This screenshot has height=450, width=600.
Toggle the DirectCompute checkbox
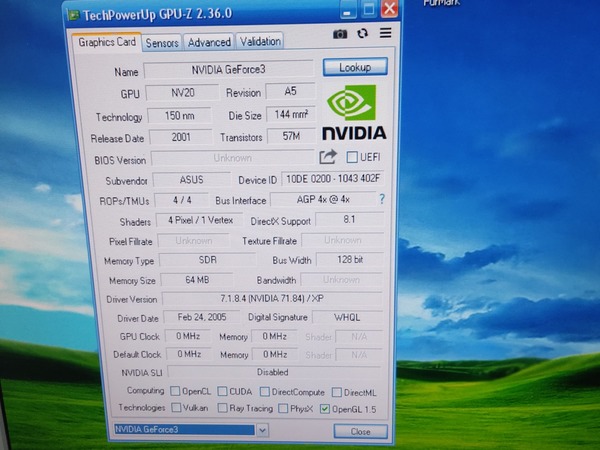click(x=264, y=391)
